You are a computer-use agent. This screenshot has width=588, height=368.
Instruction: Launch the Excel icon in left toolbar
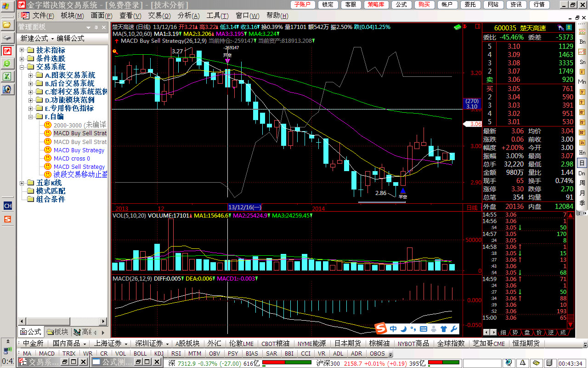click(7, 76)
